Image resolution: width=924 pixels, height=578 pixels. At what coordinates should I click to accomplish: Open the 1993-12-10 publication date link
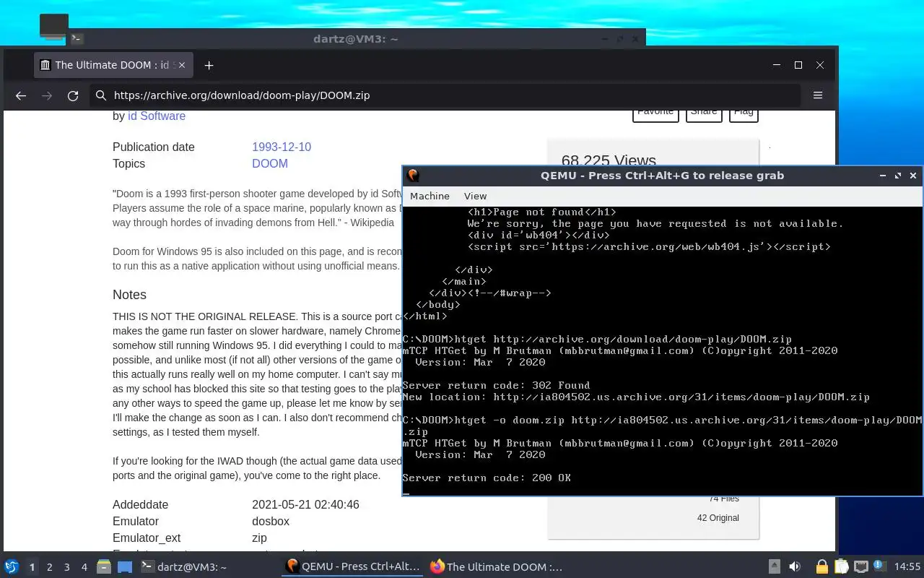pyautogui.click(x=282, y=147)
